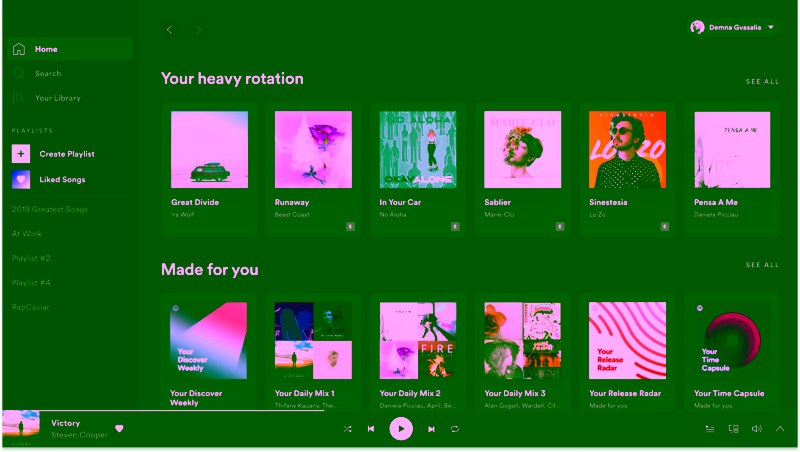Click the explicit badge on In Your Car
This screenshot has height=452, width=800.
[x=455, y=227]
